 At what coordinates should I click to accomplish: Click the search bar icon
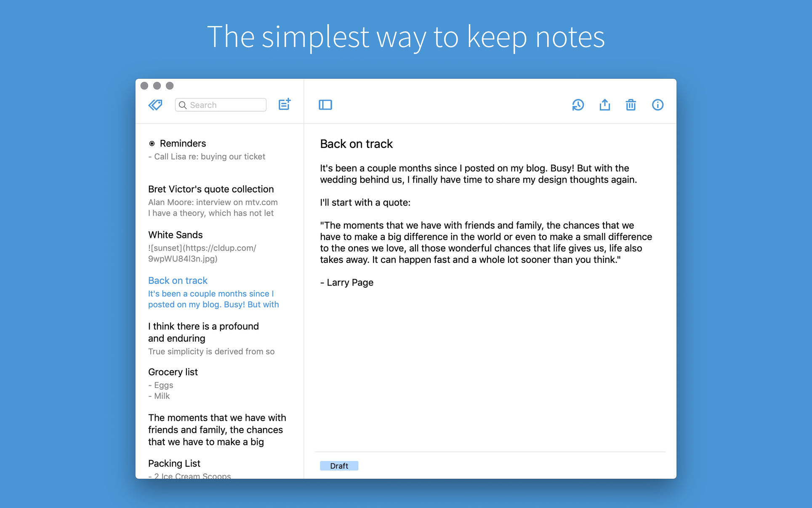click(x=184, y=105)
